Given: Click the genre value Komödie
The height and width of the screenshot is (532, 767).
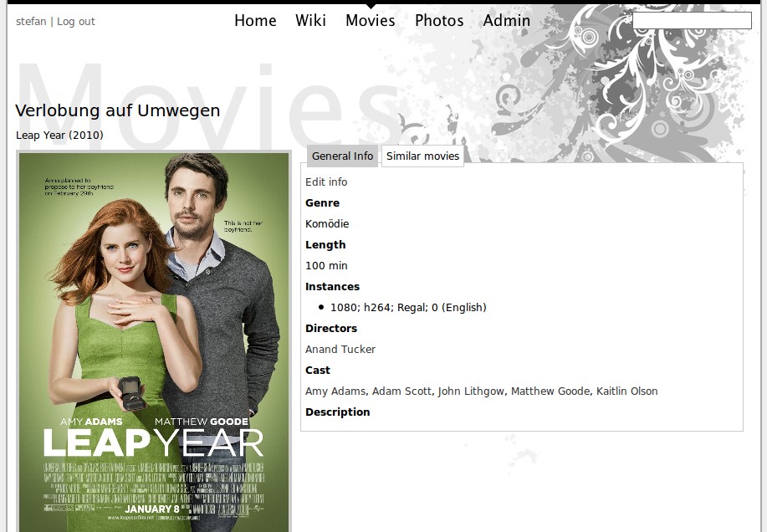Looking at the screenshot, I should 327,224.
